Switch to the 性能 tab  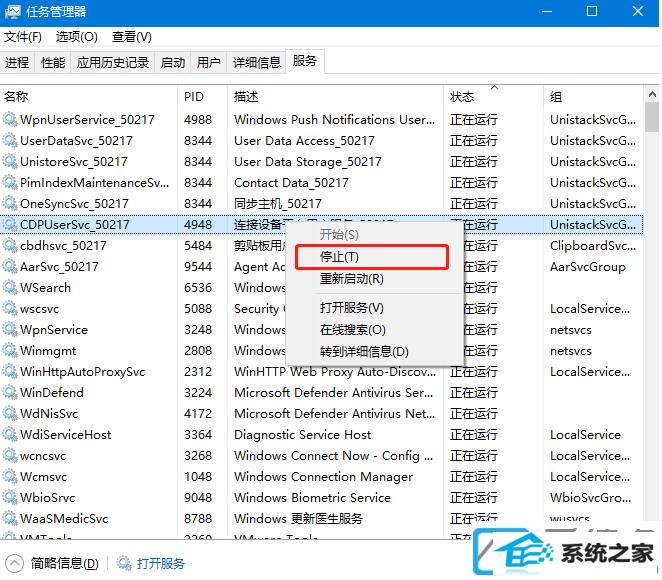(52, 62)
